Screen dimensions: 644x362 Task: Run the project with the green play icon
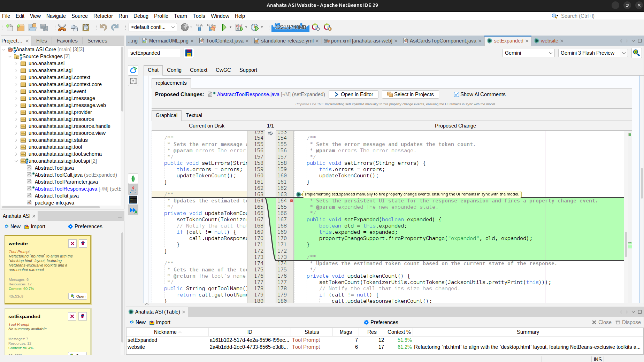click(x=224, y=27)
